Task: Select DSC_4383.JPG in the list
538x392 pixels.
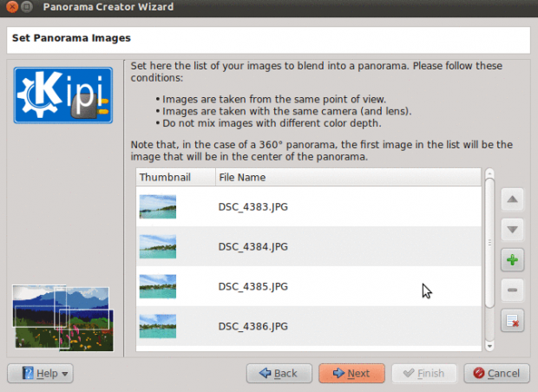Action: coord(253,206)
